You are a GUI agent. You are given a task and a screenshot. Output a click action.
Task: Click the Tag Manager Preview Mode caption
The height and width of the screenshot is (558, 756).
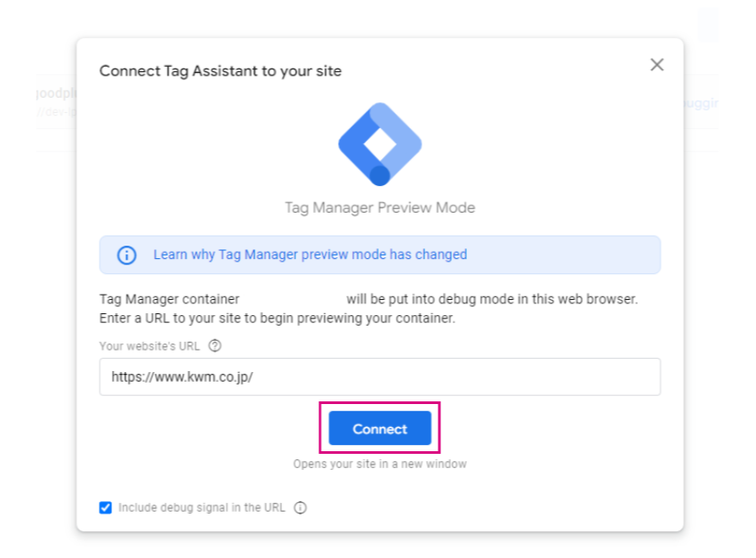point(380,207)
